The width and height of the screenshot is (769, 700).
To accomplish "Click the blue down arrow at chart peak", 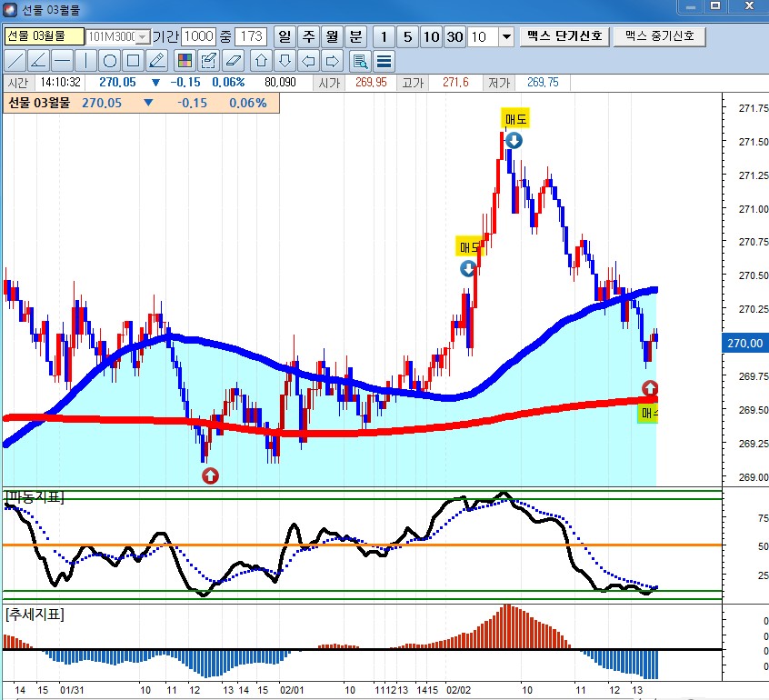I will coord(514,141).
